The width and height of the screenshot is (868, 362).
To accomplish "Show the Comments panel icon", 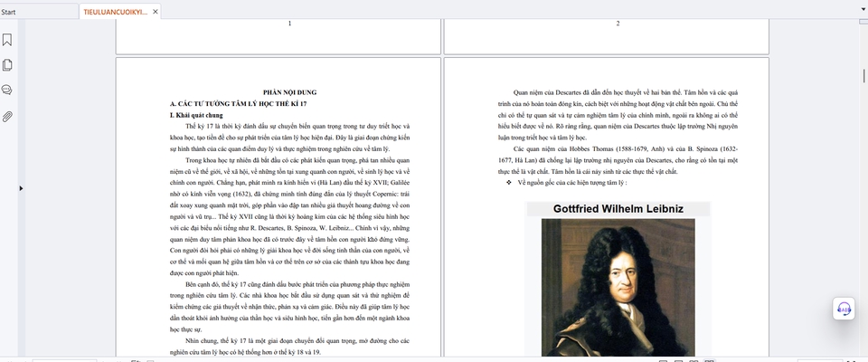I will [7, 90].
